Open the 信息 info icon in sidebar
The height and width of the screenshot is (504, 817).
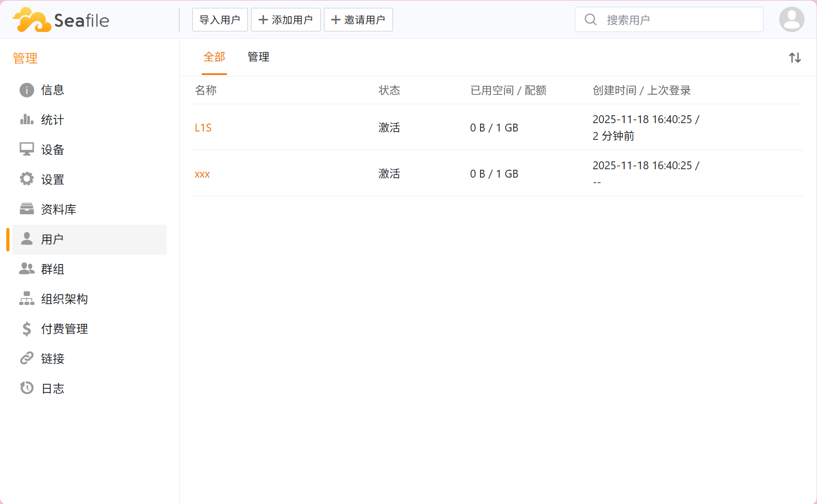click(27, 90)
